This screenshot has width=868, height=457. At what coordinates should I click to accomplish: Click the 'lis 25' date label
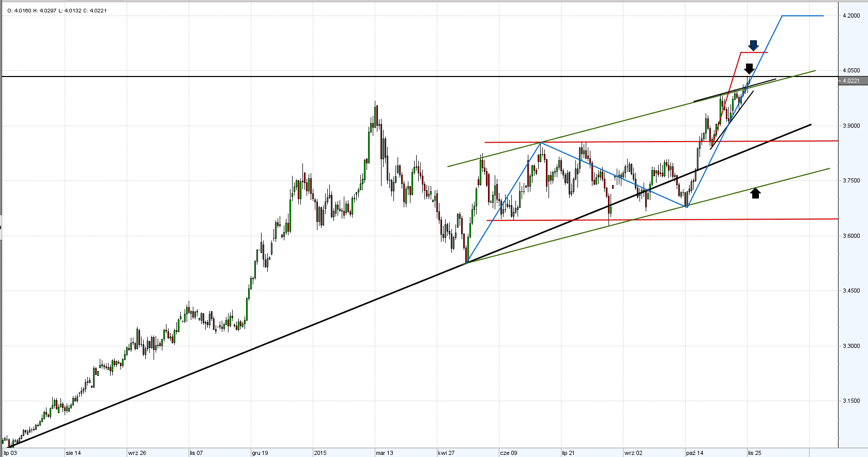coord(755,453)
